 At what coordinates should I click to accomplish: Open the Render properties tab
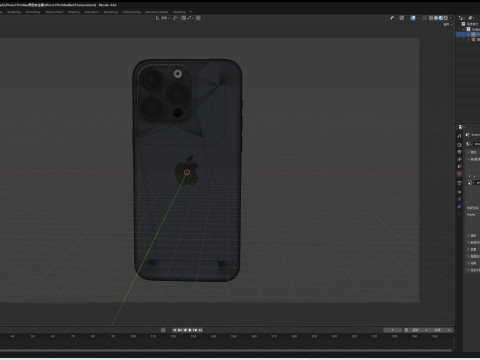point(459,145)
